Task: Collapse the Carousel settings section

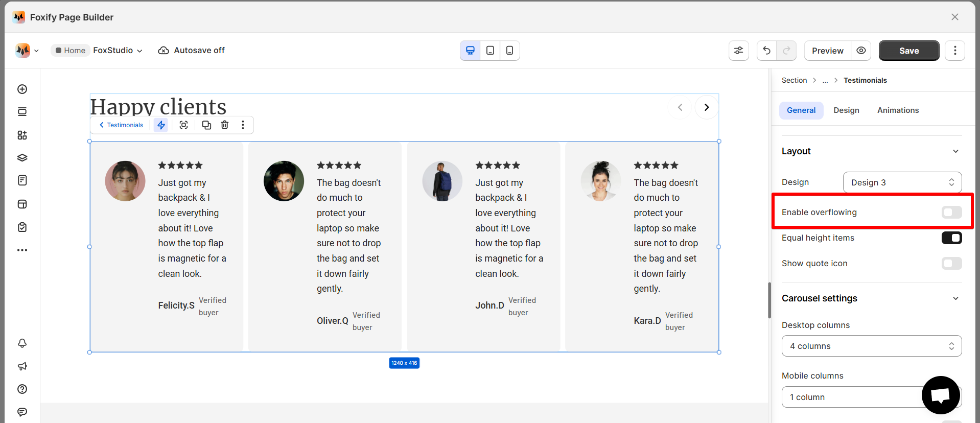Action: click(955, 298)
